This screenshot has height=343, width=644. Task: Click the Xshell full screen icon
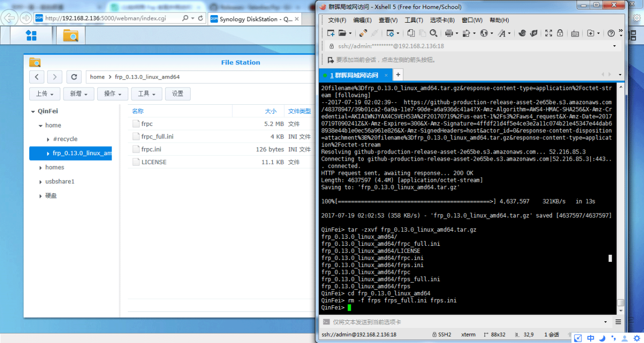click(548, 33)
